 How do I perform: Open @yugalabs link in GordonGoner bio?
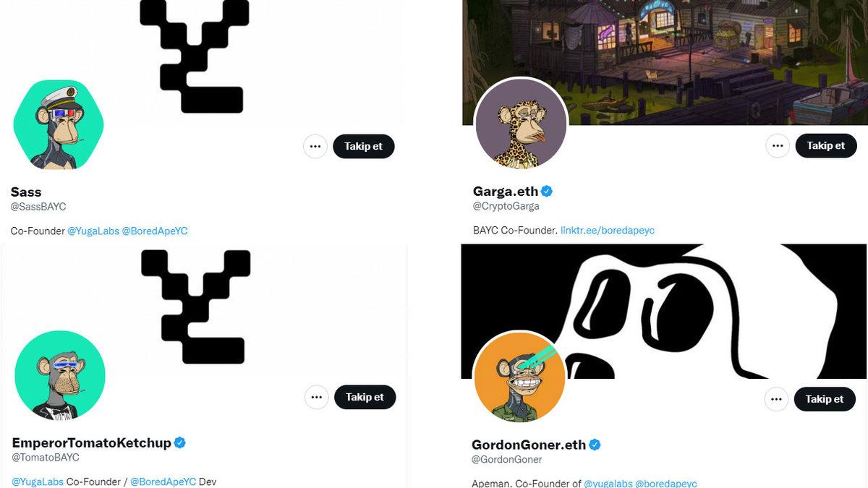click(608, 483)
